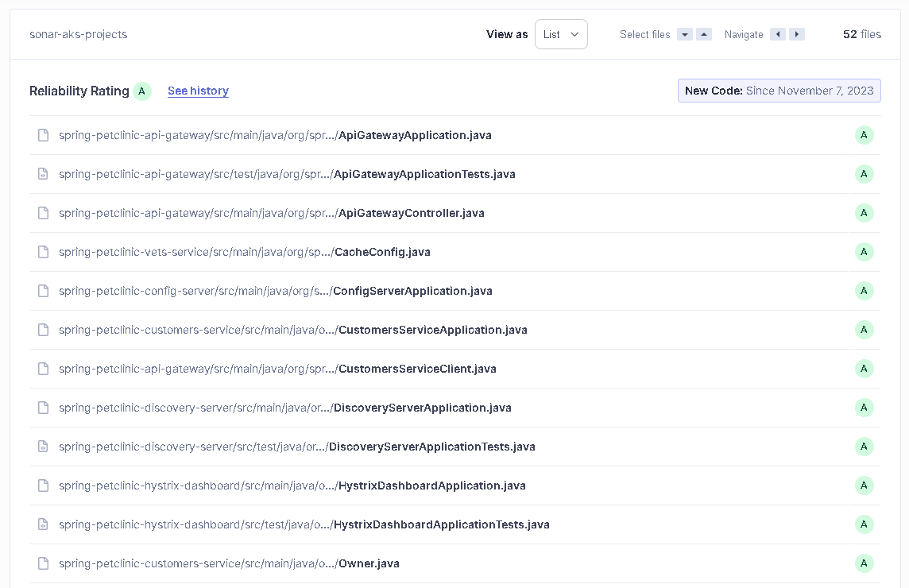The image size is (909, 588).
Task: Open ConfigServerApplication.java file
Action: [x=276, y=291]
